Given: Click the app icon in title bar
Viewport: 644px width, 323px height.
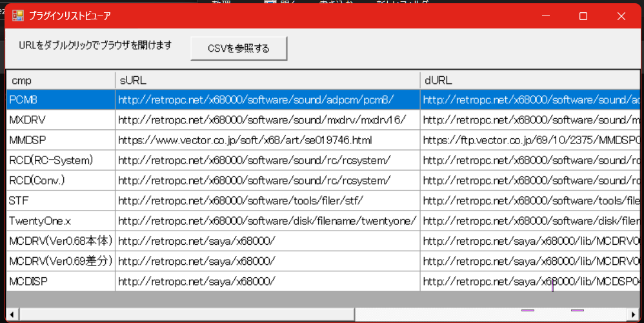Looking at the screenshot, I should [17, 16].
